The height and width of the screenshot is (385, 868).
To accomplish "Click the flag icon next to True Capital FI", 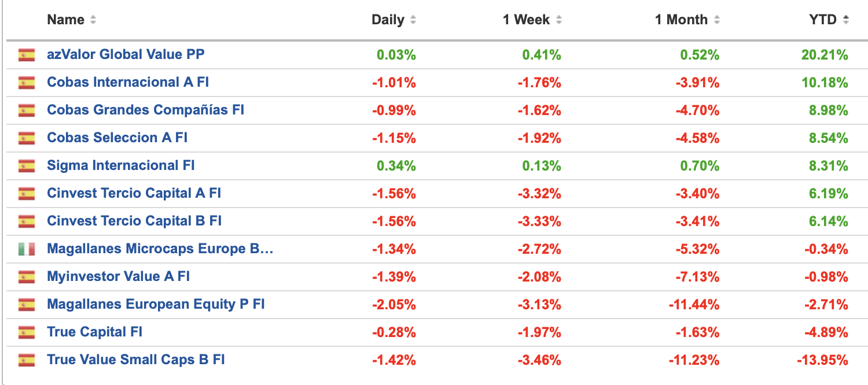I will point(26,332).
